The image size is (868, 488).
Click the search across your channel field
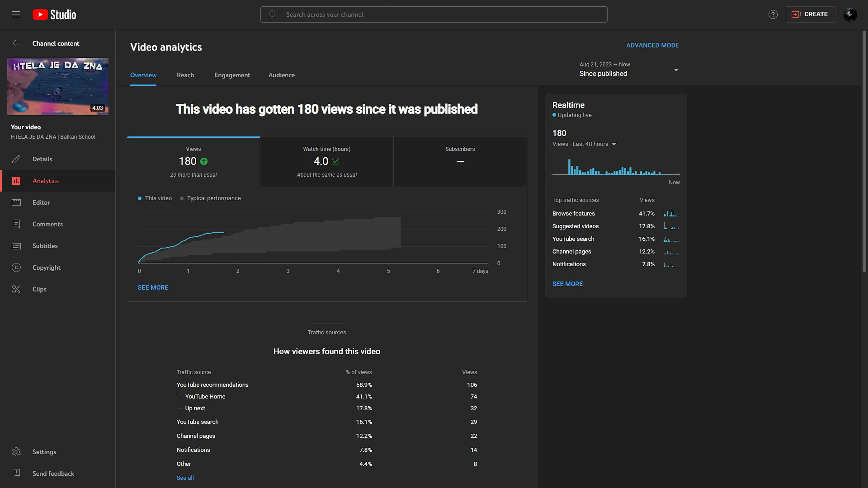434,14
